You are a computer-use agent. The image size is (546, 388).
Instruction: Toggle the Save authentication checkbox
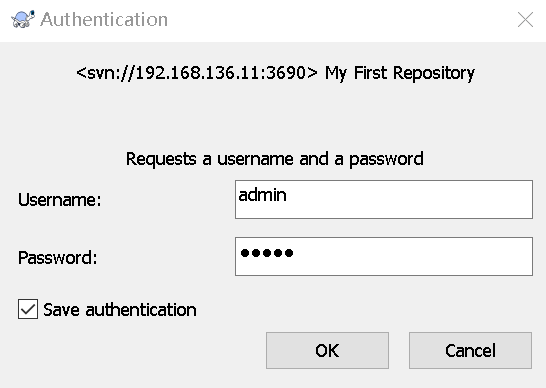tap(28, 309)
